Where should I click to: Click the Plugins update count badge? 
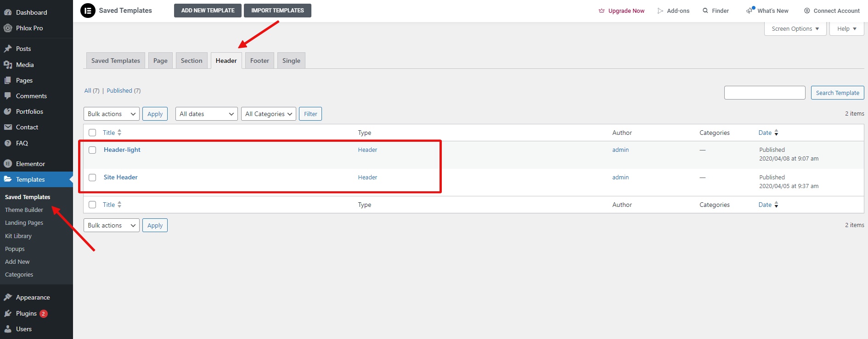pyautogui.click(x=44, y=314)
